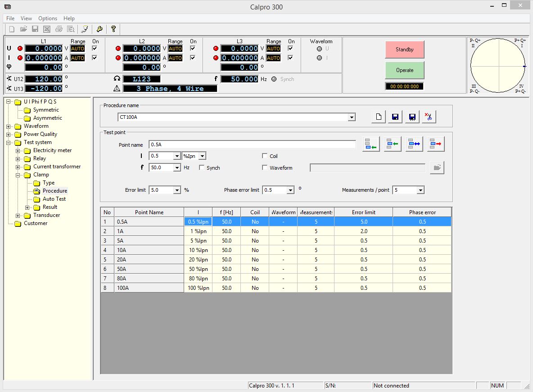
Task: Toggle the L3 current On checkbox
Action: click(291, 58)
